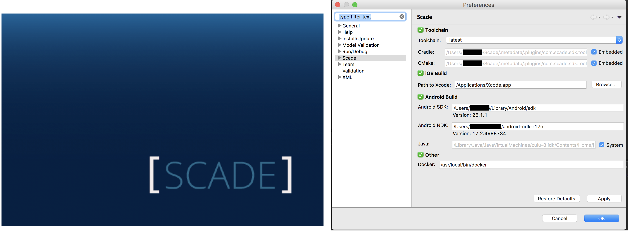The width and height of the screenshot is (644, 233).
Task: Click the Apply button
Action: [x=604, y=199]
